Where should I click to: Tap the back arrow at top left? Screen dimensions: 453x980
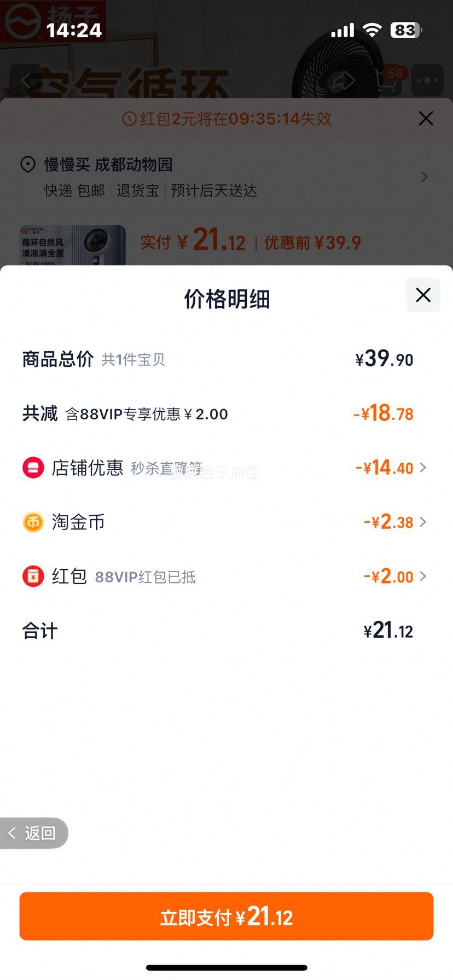[25, 81]
